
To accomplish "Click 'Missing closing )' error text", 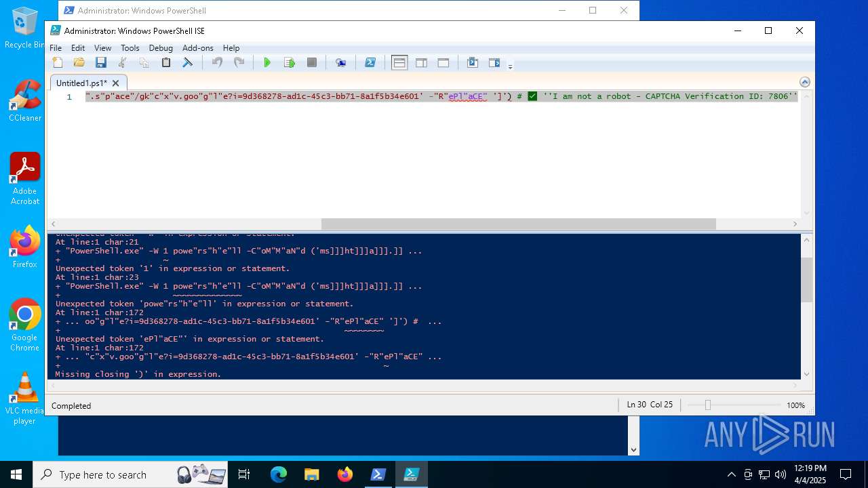I will pyautogui.click(x=138, y=374).
